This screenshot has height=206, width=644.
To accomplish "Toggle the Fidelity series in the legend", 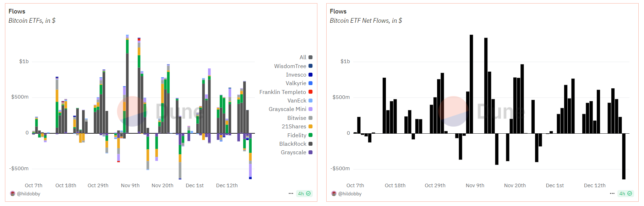I will pyautogui.click(x=297, y=135).
